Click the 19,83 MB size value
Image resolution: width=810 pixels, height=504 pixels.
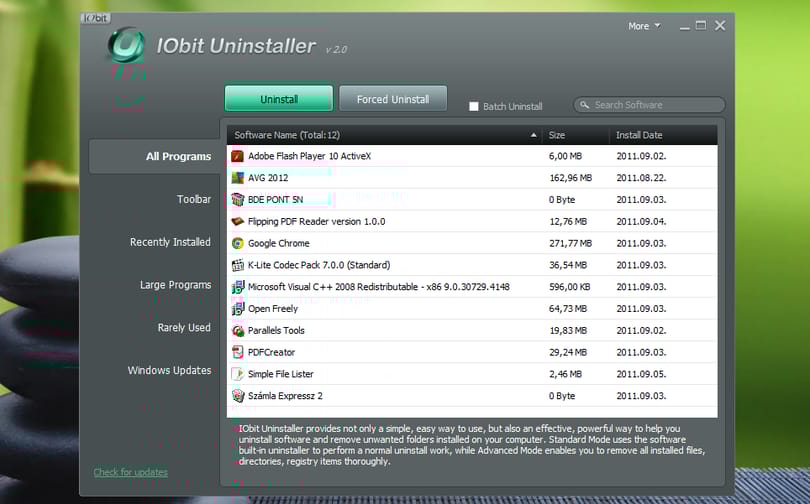tap(568, 330)
